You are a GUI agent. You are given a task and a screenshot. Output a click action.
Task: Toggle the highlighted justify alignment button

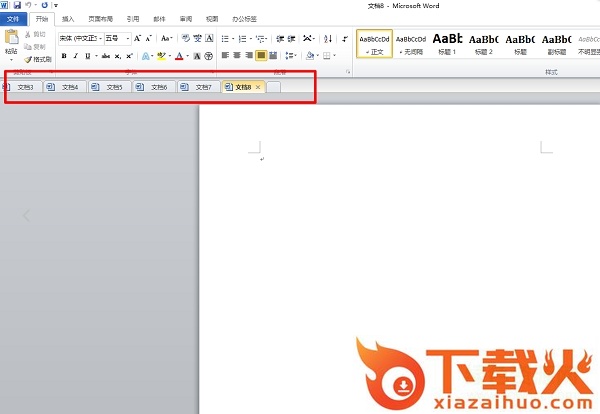262,56
